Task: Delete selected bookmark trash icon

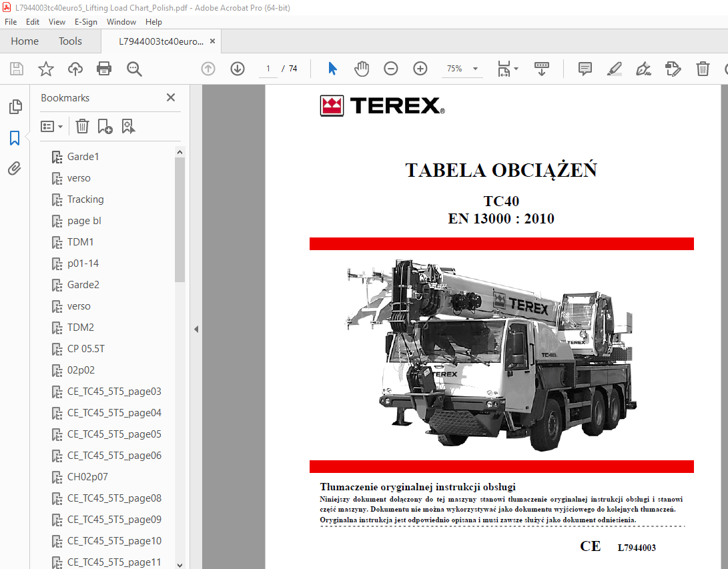Action: tap(82, 126)
